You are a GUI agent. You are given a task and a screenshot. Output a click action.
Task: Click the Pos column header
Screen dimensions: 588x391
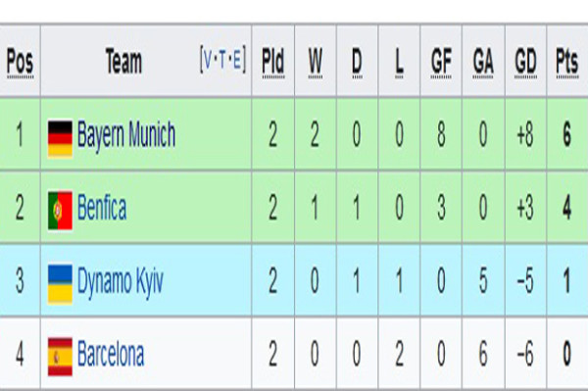click(21, 62)
